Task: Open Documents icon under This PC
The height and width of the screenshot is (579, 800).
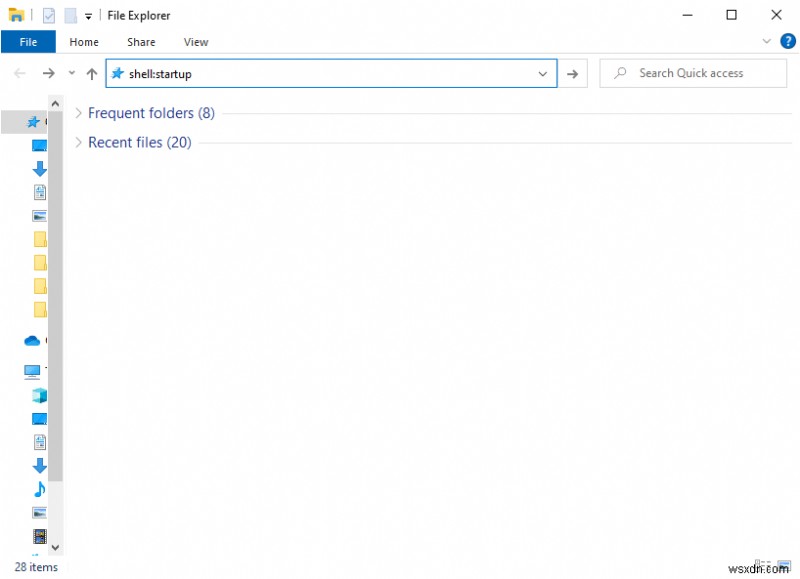Action: [x=40, y=442]
